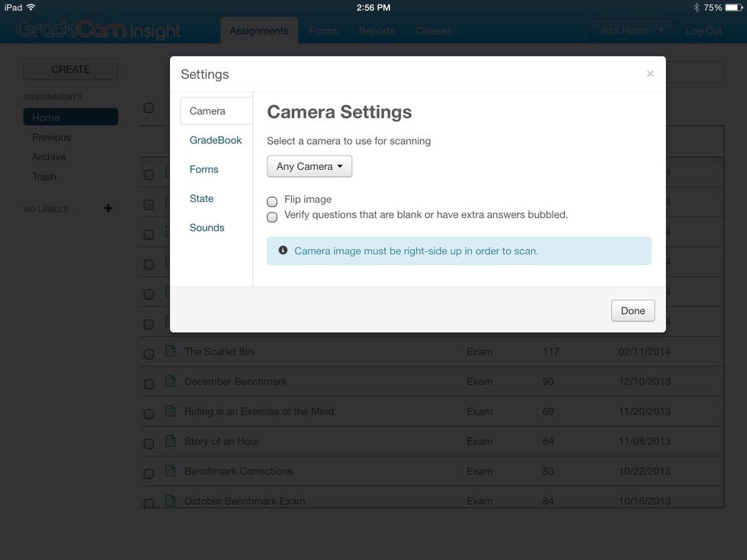This screenshot has height=560, width=747.
Task: Add a new label with the plus icon
Action: [x=108, y=209]
